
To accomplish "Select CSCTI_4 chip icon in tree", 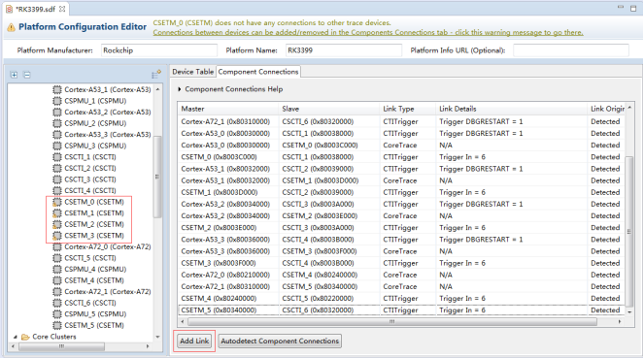I will [57, 191].
